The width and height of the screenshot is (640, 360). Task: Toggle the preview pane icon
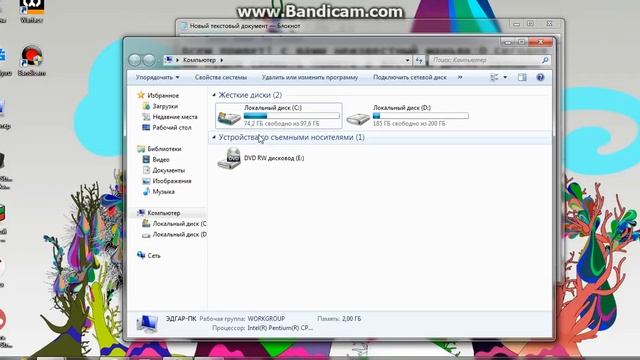522,77
